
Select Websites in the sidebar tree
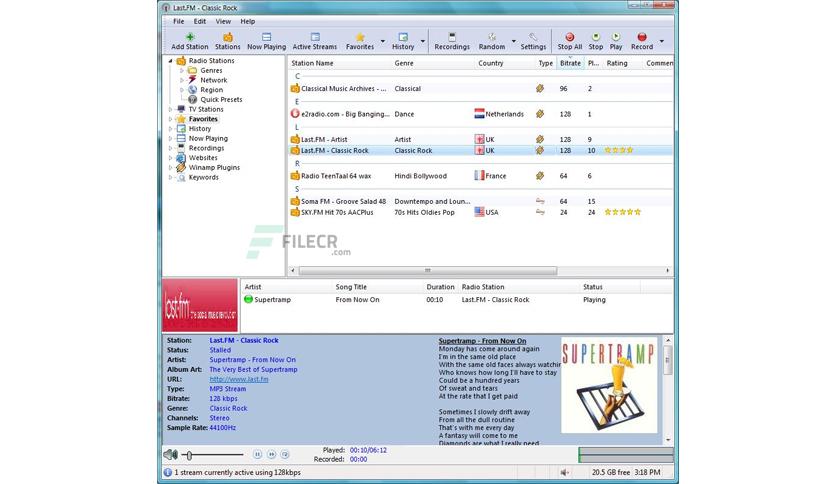click(x=203, y=158)
